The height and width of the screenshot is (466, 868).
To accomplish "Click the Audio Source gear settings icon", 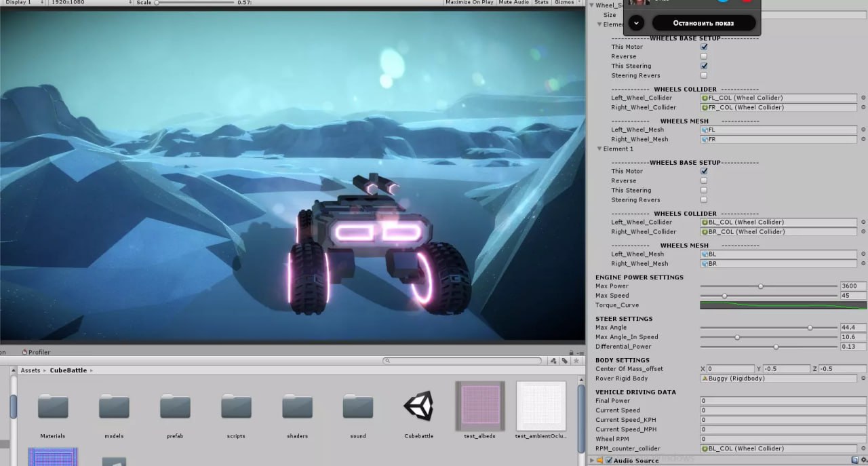I will click(x=863, y=461).
